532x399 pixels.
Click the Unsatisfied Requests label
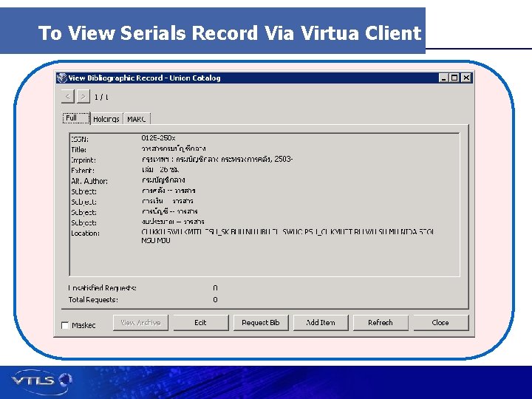[103, 288]
